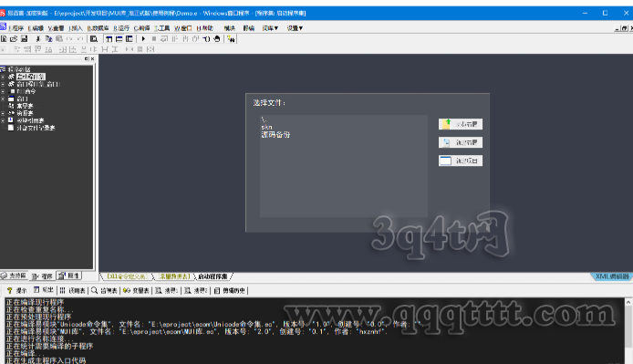The image size is (633, 364).
Task: Switch to the Dll命令定义表 tab
Action: [127, 276]
